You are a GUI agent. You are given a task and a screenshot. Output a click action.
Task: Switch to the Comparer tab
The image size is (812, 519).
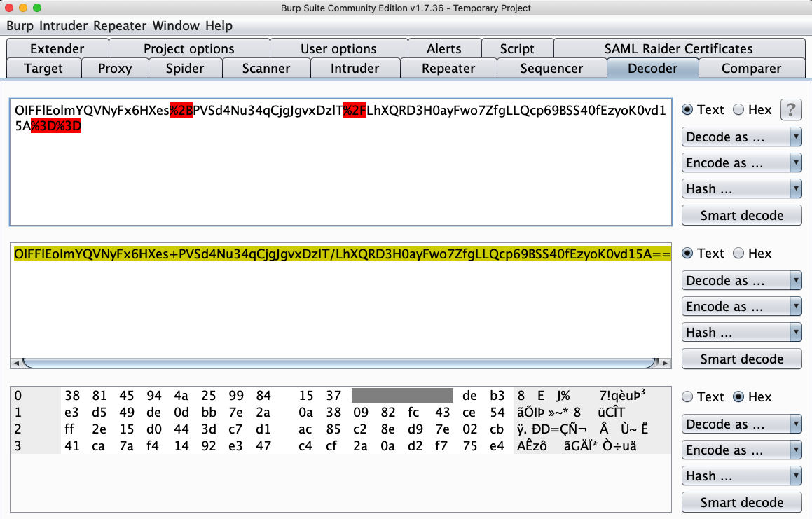pos(752,69)
